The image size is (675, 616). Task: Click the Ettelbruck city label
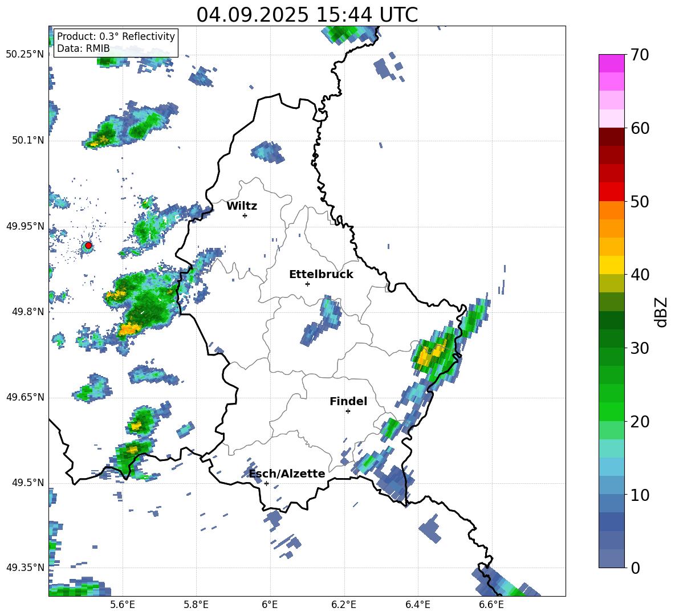coord(321,275)
